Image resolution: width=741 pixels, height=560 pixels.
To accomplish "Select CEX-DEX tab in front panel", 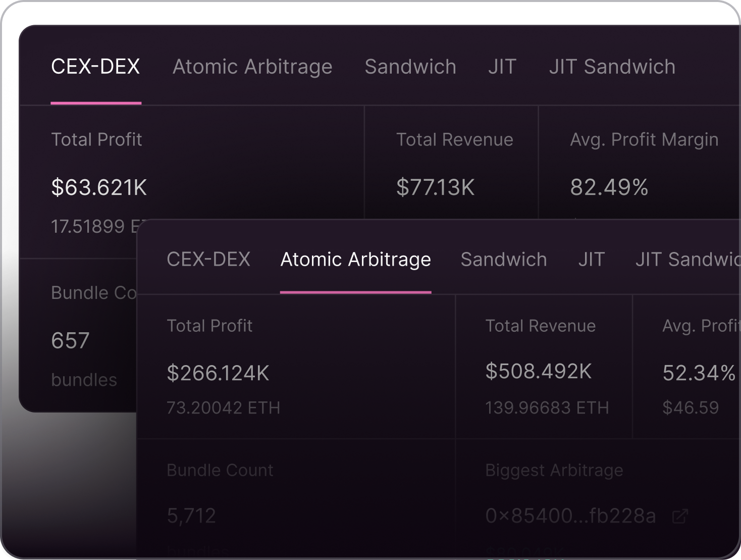I will click(x=208, y=260).
